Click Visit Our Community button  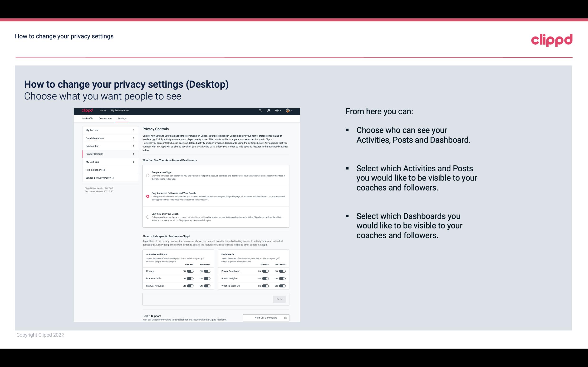click(x=266, y=318)
